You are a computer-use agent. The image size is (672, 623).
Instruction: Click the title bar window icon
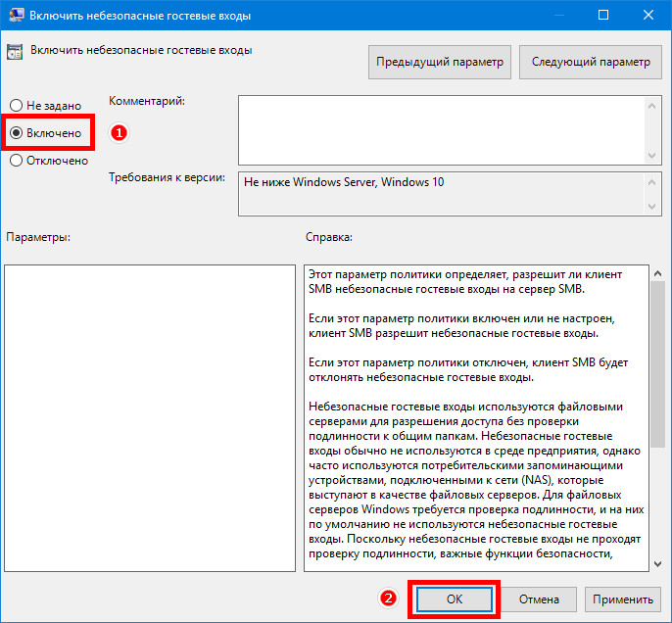click(x=17, y=15)
